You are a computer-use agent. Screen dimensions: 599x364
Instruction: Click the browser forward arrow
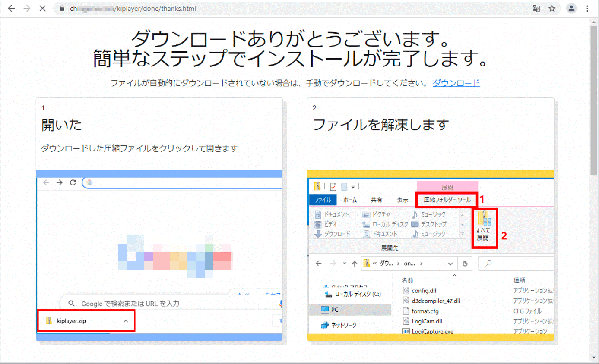click(27, 9)
